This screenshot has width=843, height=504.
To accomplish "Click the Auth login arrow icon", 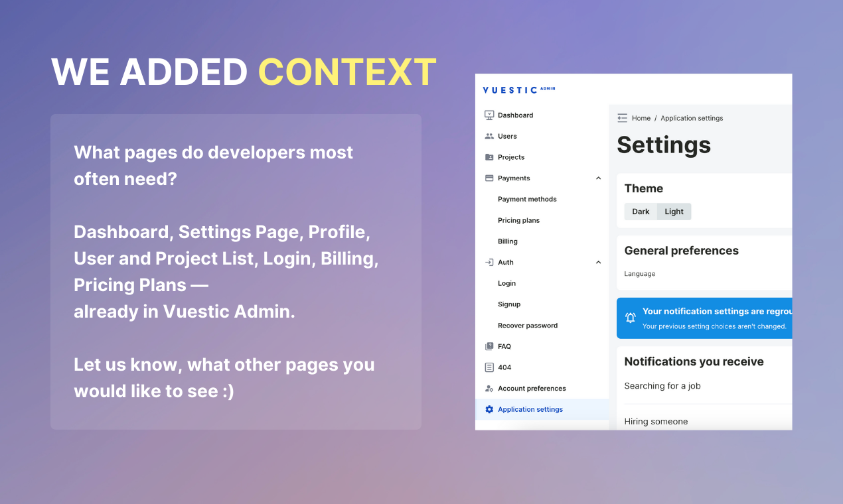I will tap(489, 262).
